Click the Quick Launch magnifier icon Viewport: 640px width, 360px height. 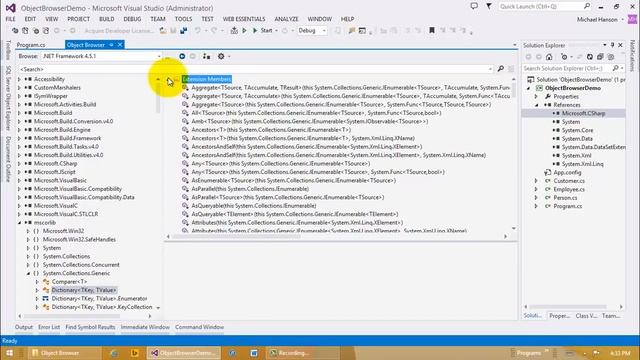pyautogui.click(x=587, y=7)
